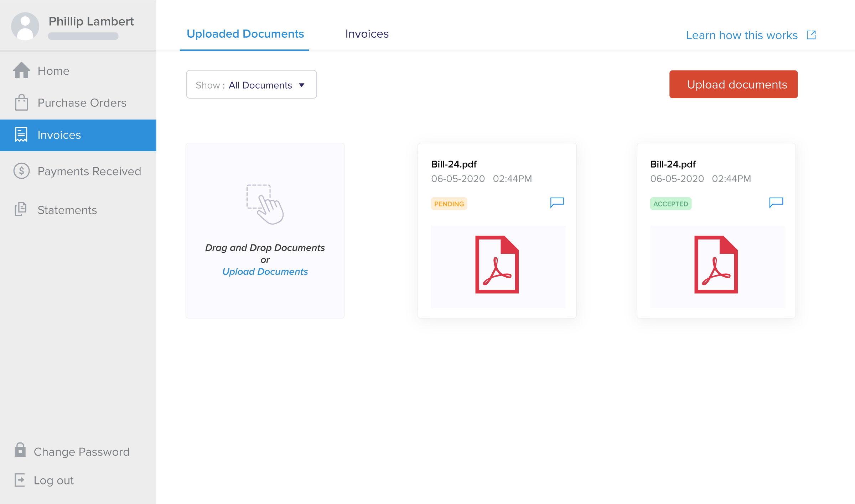Switch to the Invoices tab
This screenshot has width=855, height=504.
coord(367,34)
